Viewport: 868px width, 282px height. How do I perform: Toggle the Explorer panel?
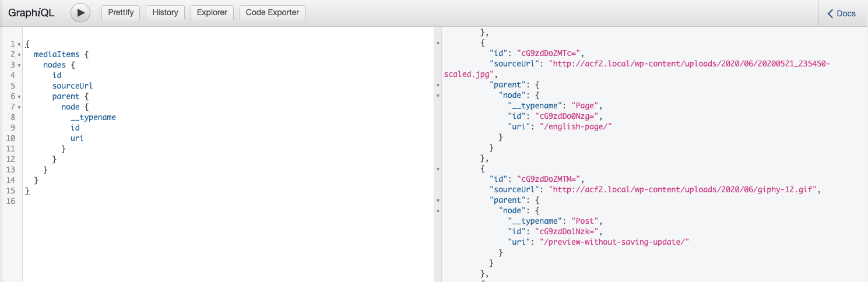(x=212, y=13)
